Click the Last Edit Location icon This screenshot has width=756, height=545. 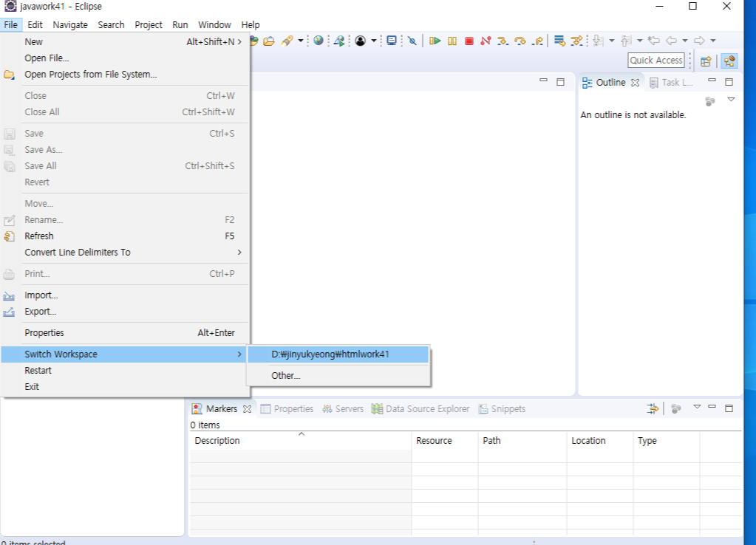click(x=654, y=41)
